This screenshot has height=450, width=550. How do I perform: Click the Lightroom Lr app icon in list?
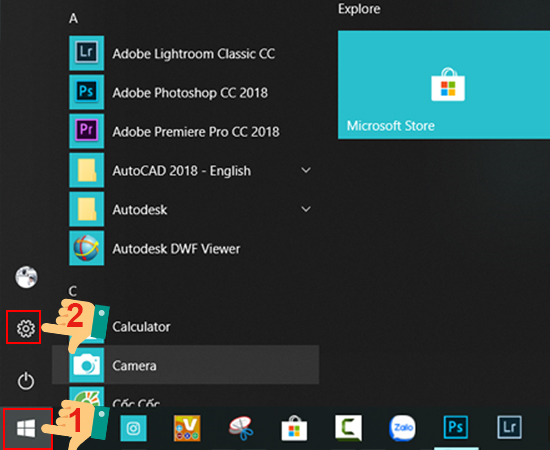coord(87,53)
